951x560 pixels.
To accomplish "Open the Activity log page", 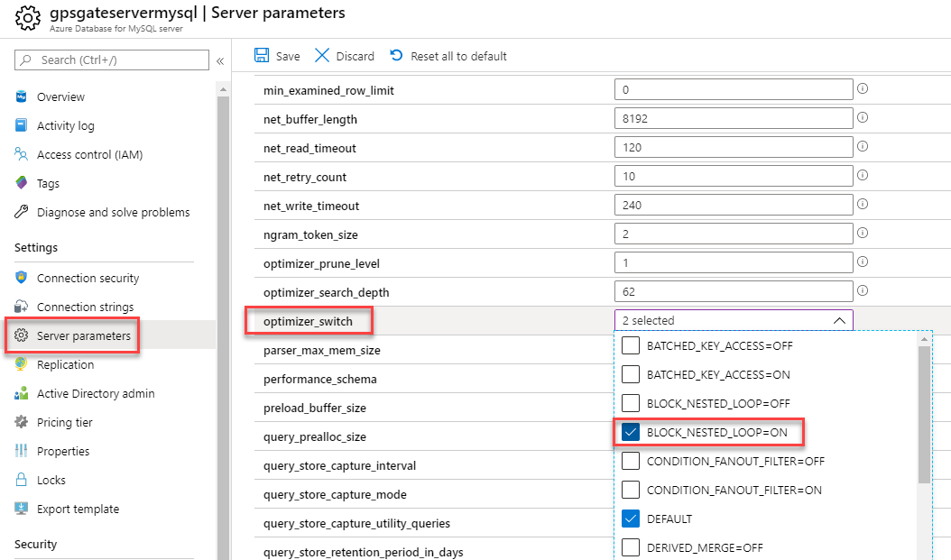I will (x=66, y=125).
